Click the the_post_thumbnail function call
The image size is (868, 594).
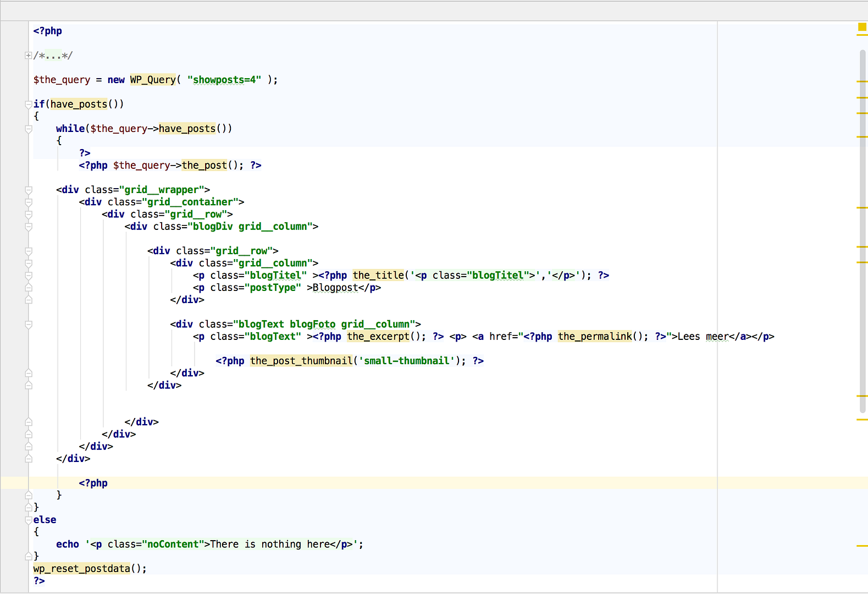pyautogui.click(x=301, y=361)
